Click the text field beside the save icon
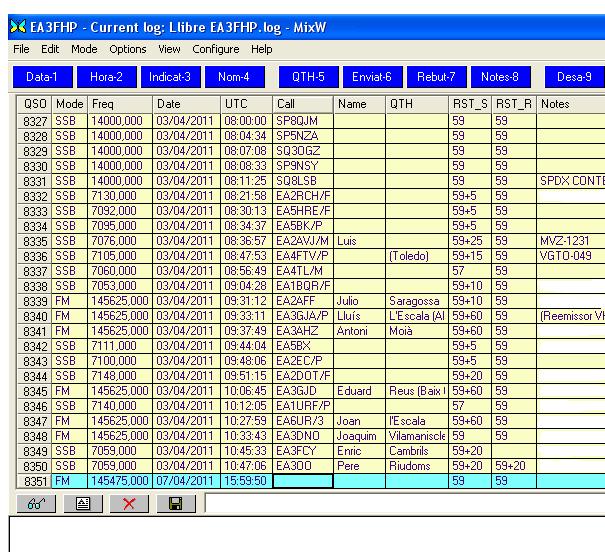The image size is (605, 552). (x=400, y=505)
